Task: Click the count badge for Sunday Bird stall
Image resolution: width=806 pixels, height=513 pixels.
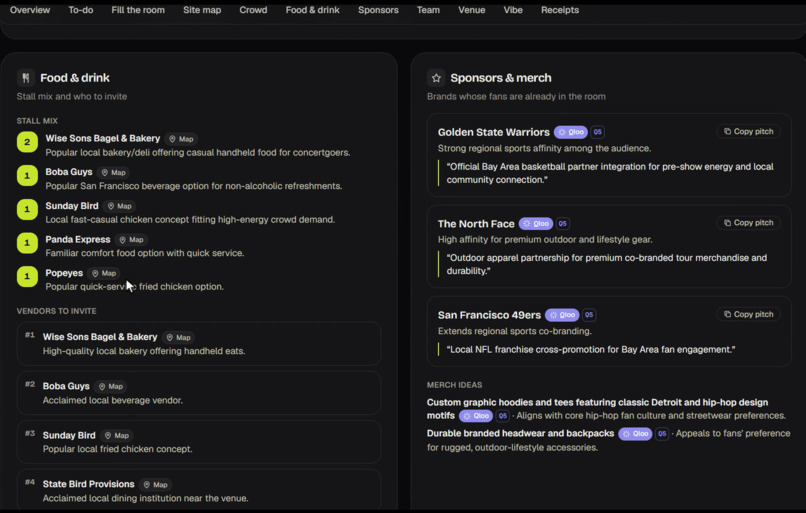Action: pos(27,209)
